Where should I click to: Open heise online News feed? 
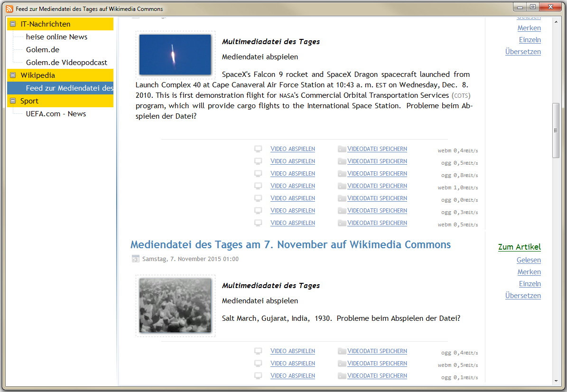pos(56,37)
